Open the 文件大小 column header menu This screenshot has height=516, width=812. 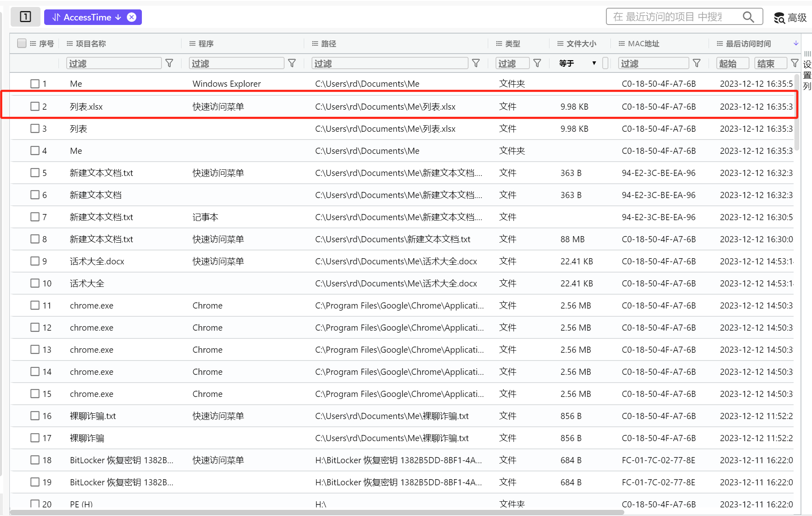pyautogui.click(x=560, y=43)
